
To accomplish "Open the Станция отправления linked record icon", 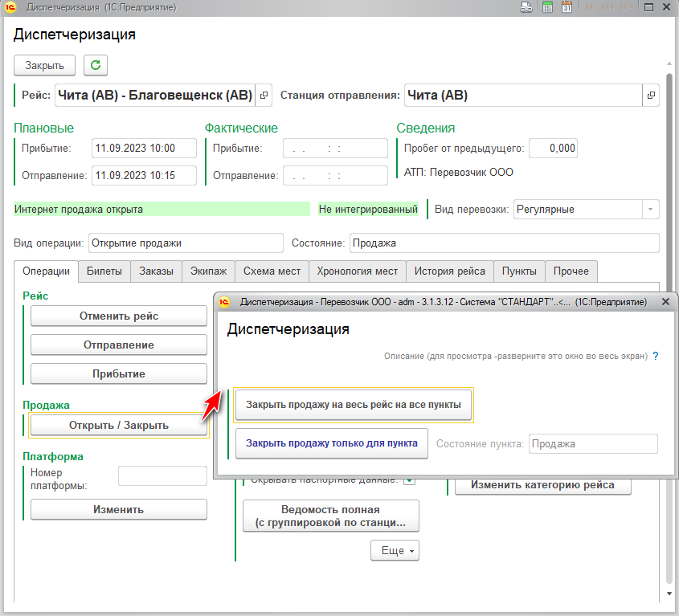I will click(x=651, y=96).
